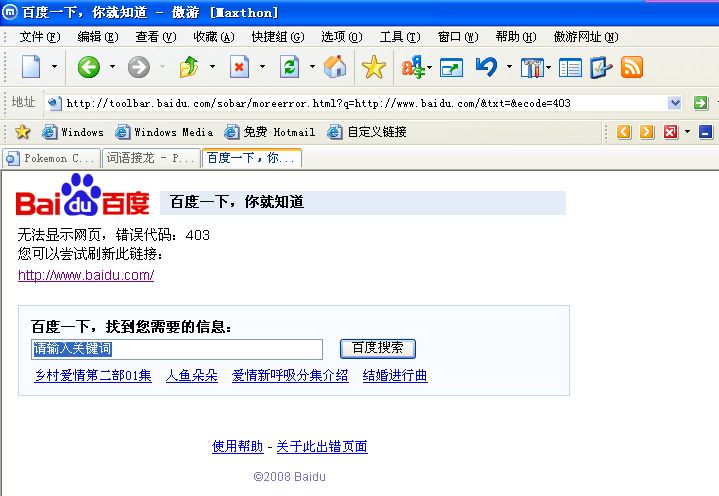Screen dimensions: 719x496
Task: Open dropdown next to close tab icon
Action: (687, 132)
